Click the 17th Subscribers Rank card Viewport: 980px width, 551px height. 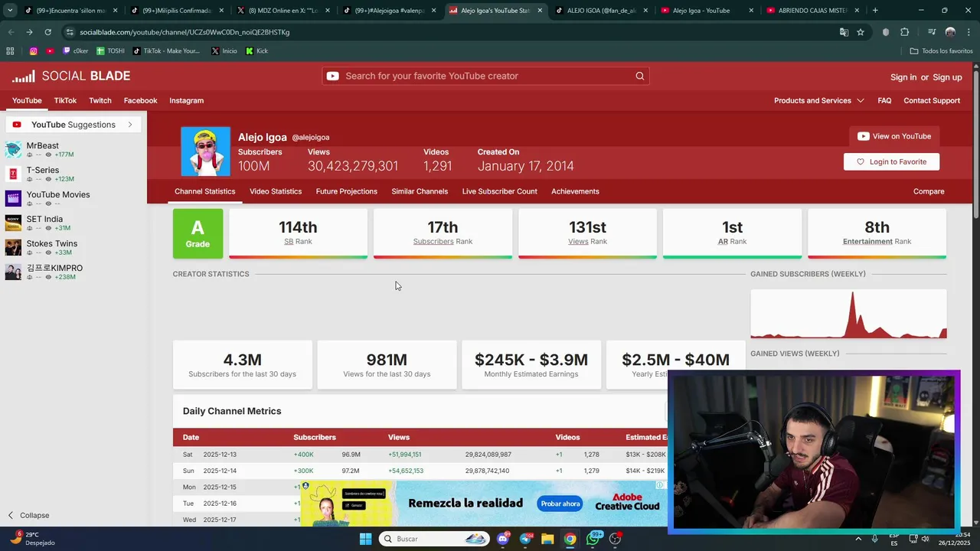pos(443,233)
